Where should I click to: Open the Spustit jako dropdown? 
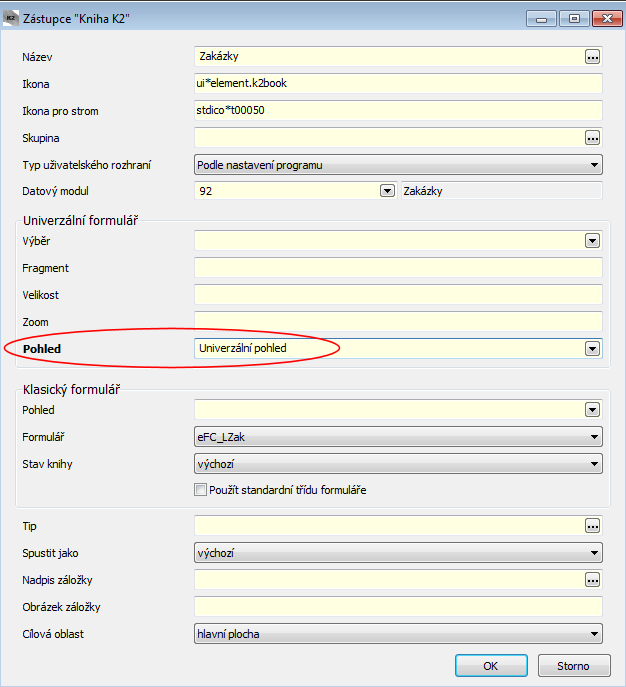593,553
